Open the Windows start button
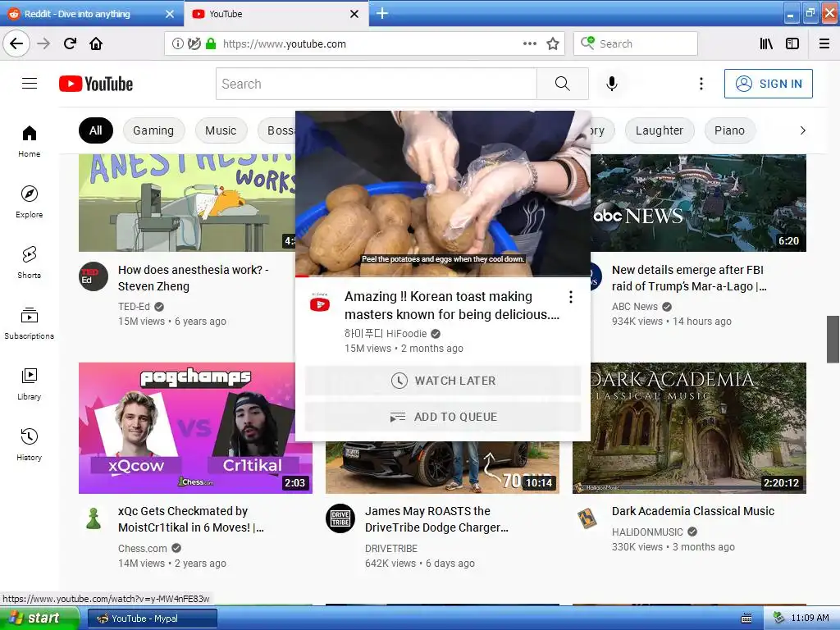Viewport: 840px width, 630px height. tap(39, 619)
